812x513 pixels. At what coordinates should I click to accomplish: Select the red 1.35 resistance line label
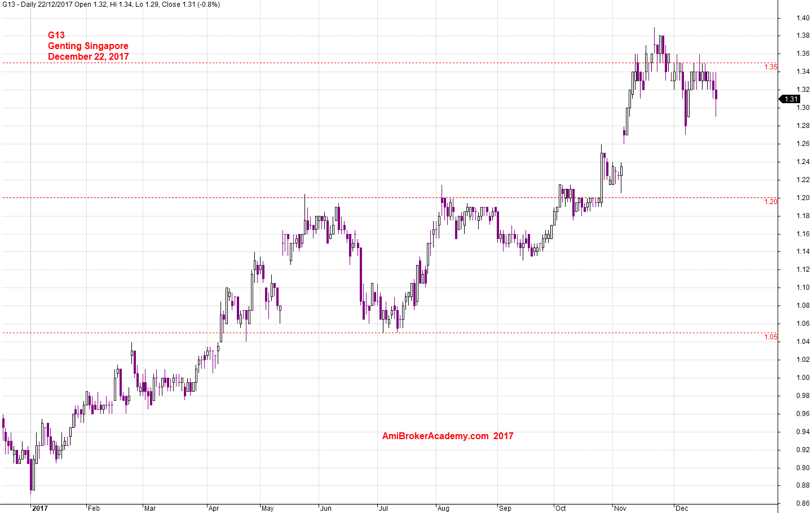pyautogui.click(x=770, y=67)
